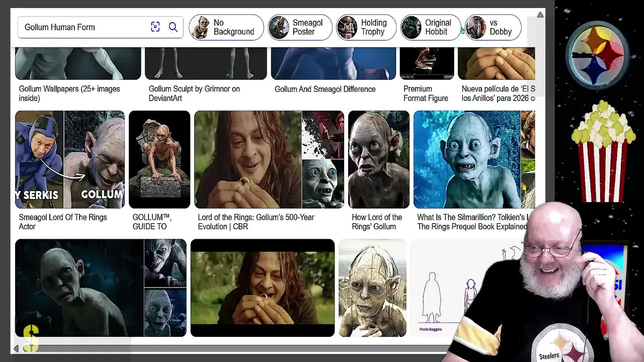This screenshot has width=644, height=362.
Task: Select the Holding Trophy filter chip
Action: coord(366,27)
